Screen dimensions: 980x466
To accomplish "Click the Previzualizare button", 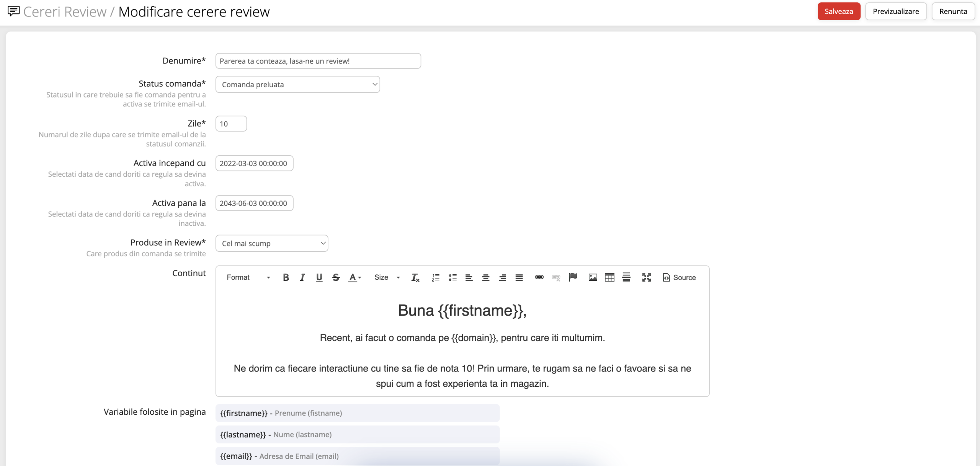I will 896,11.
